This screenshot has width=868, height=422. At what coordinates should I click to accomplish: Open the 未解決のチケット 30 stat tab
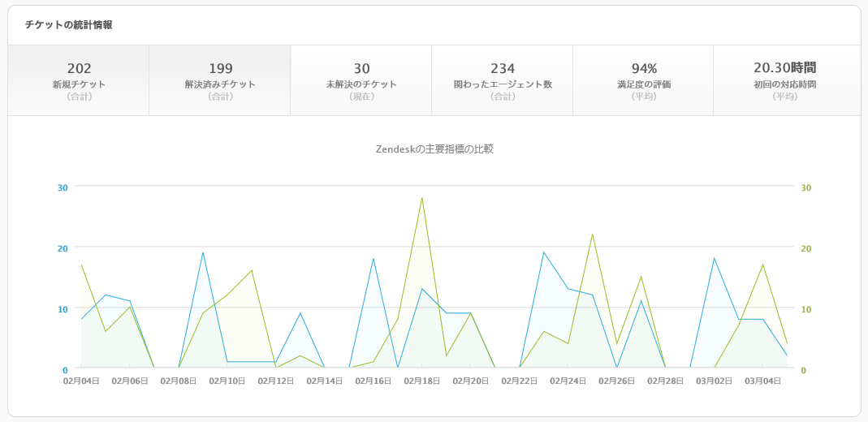[x=361, y=80]
